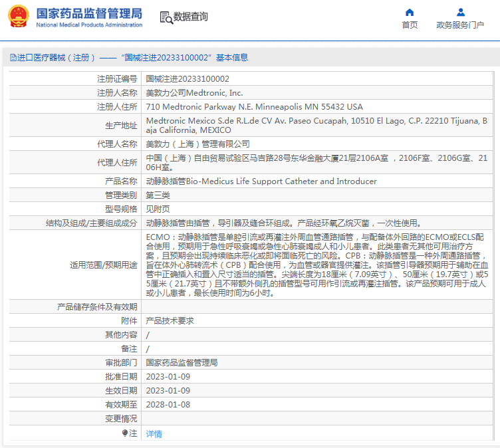
Task: Select structure composition 动静脉插管由插管 text
Action: tap(285, 223)
